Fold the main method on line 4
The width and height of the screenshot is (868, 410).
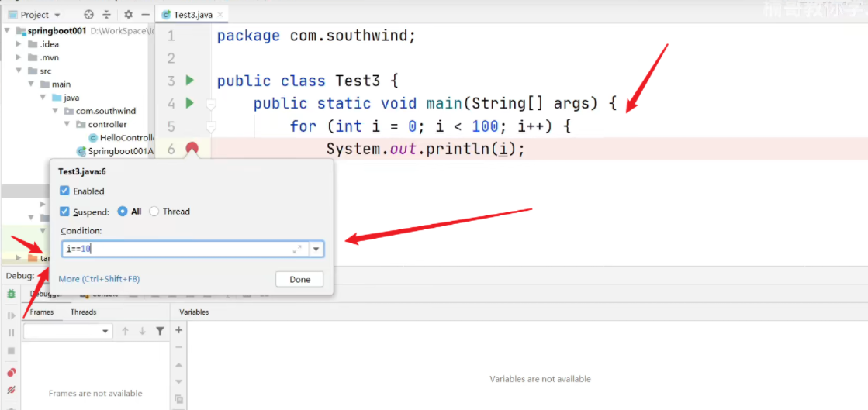211,103
